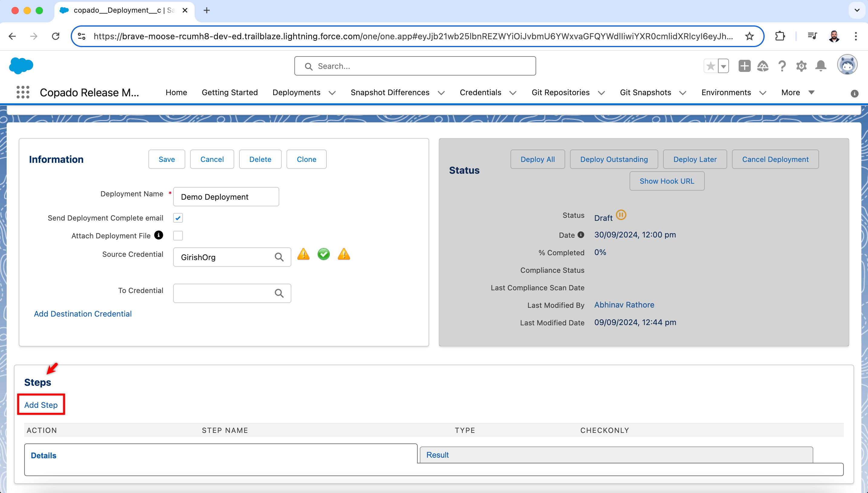Uncheck Send Deployment Complete email checkbox

point(178,218)
